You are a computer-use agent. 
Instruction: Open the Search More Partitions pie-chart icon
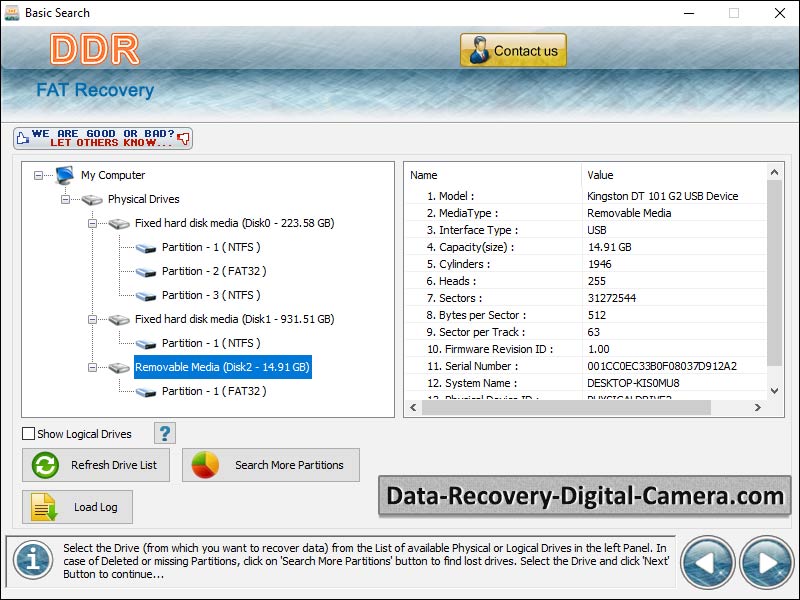click(x=206, y=465)
